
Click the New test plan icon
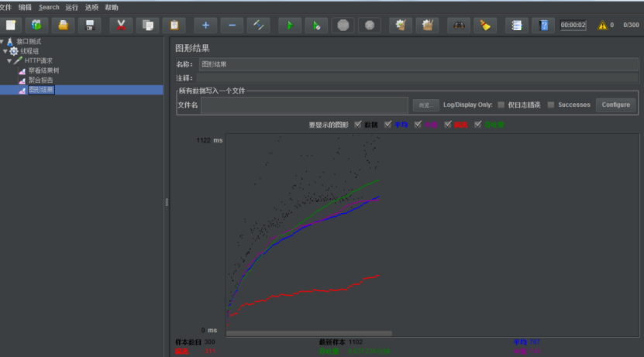11,25
